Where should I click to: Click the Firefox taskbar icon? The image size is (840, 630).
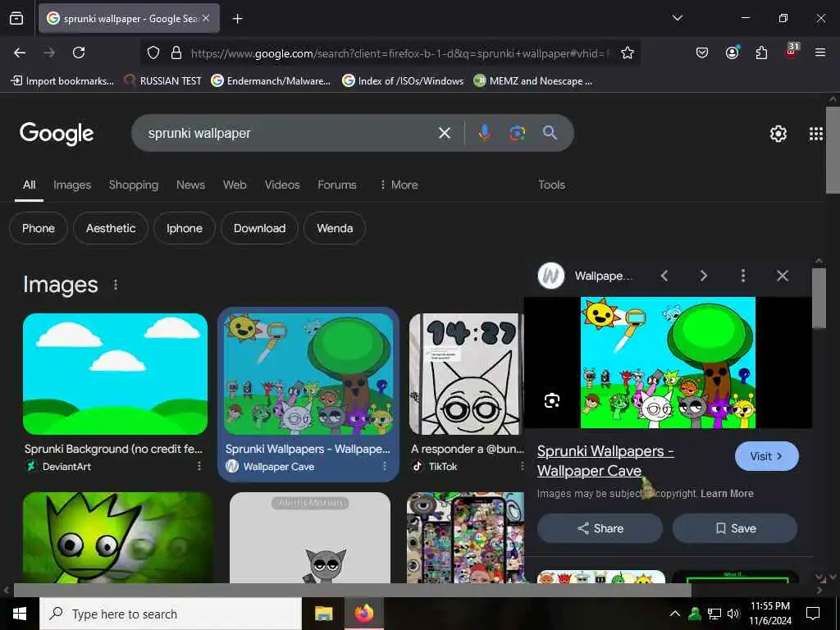[363, 614]
